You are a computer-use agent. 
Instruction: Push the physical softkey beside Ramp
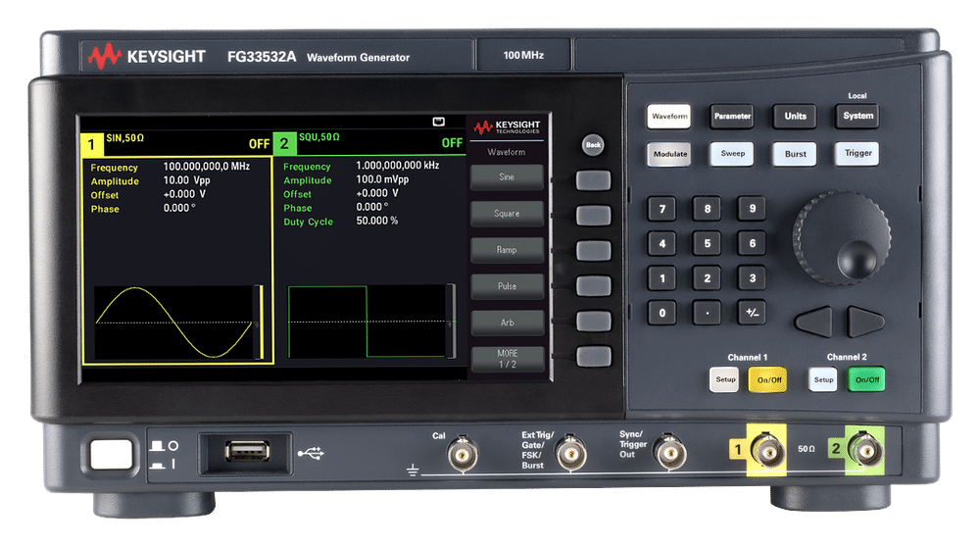point(593,251)
